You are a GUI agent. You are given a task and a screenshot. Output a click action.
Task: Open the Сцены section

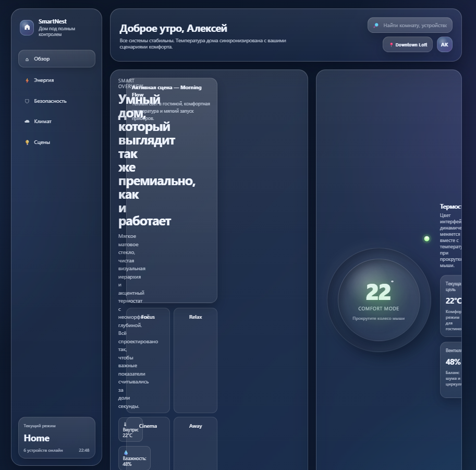tap(57, 142)
